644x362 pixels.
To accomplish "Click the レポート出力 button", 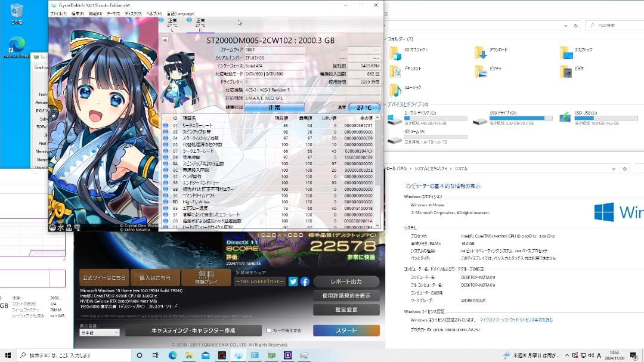I will [346, 281].
